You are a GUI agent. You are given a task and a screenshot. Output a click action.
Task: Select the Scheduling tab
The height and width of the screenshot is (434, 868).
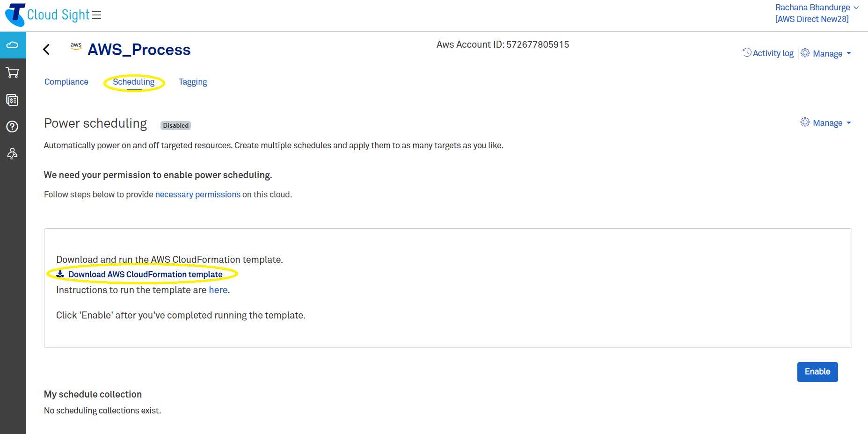[134, 82]
